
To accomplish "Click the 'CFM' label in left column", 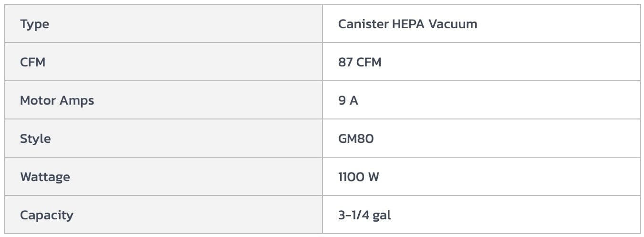I will tap(32, 62).
